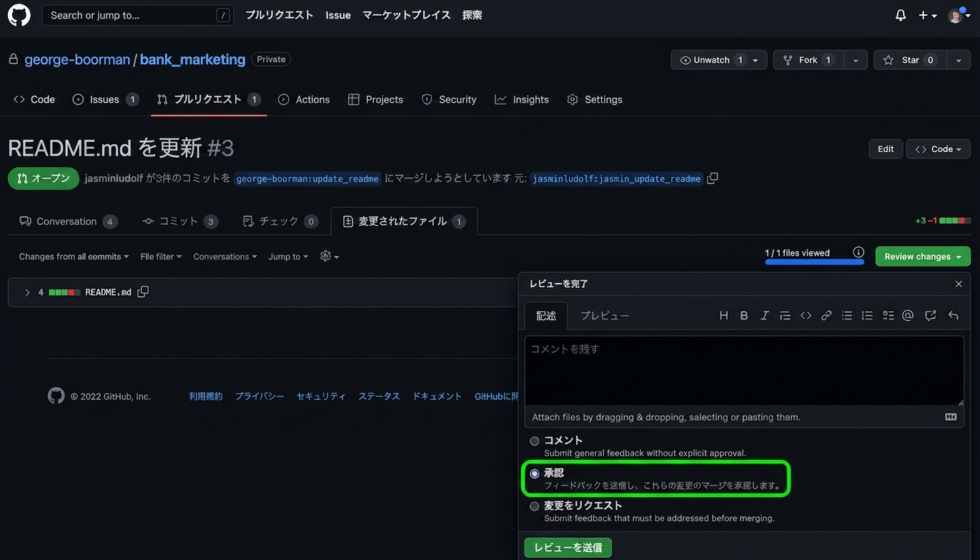Insert a heading in the review comment
The width and height of the screenshot is (980, 560).
tap(723, 316)
